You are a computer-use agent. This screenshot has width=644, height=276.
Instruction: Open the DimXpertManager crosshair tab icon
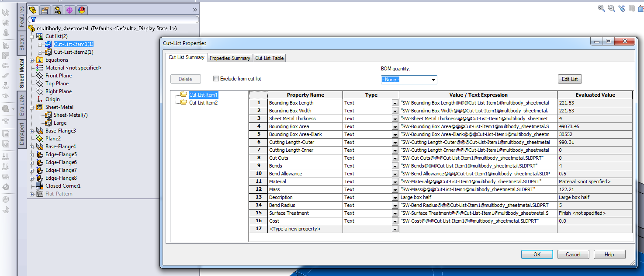tap(69, 10)
